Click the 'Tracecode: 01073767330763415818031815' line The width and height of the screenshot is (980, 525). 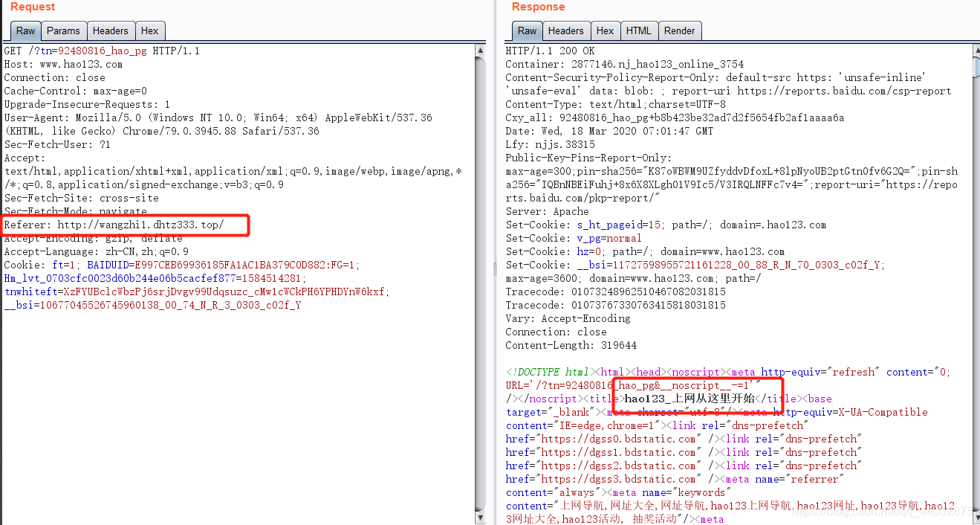(615, 305)
